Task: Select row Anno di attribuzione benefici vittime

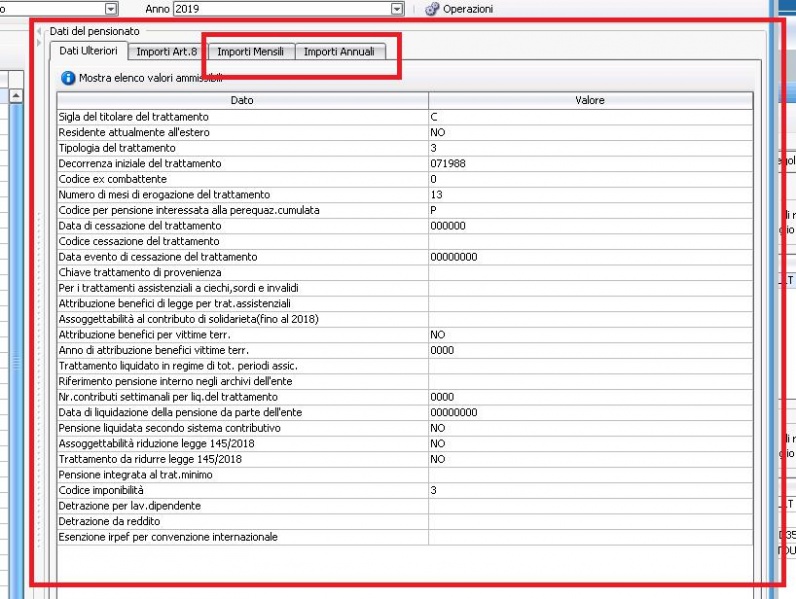Action: pyautogui.click(x=405, y=350)
